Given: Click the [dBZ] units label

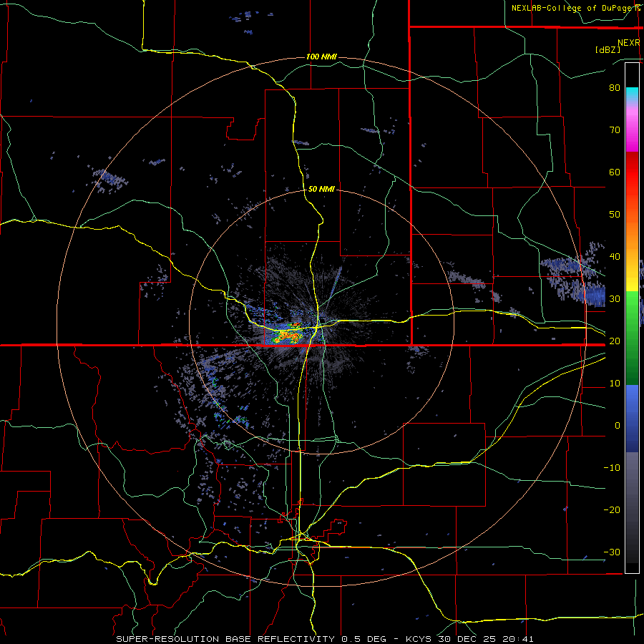Looking at the screenshot, I should point(608,49).
